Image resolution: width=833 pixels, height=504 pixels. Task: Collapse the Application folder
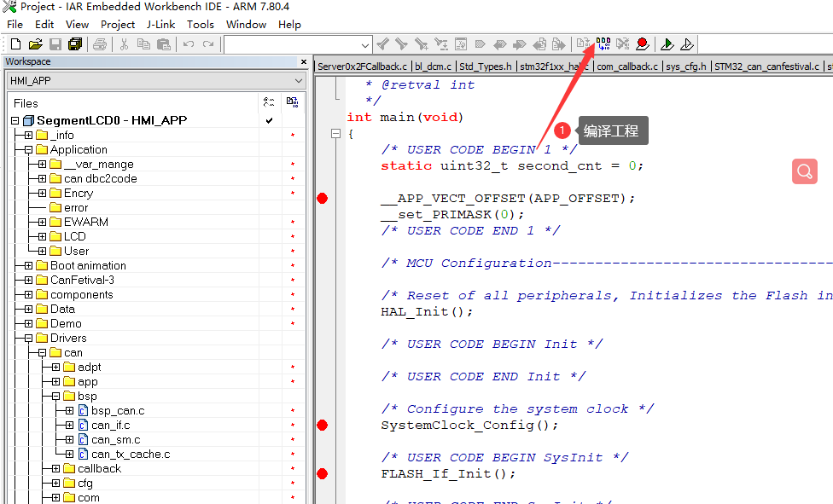pyautogui.click(x=29, y=150)
